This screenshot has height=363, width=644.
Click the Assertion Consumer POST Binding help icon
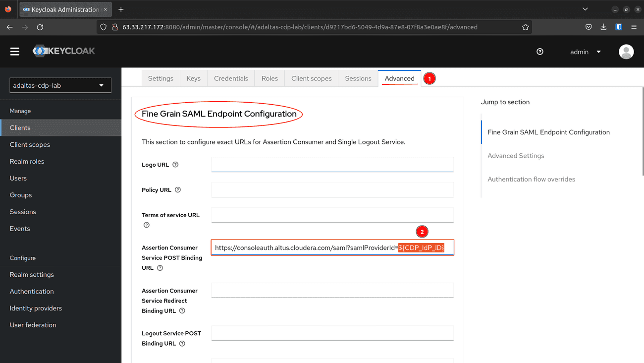[x=160, y=267]
